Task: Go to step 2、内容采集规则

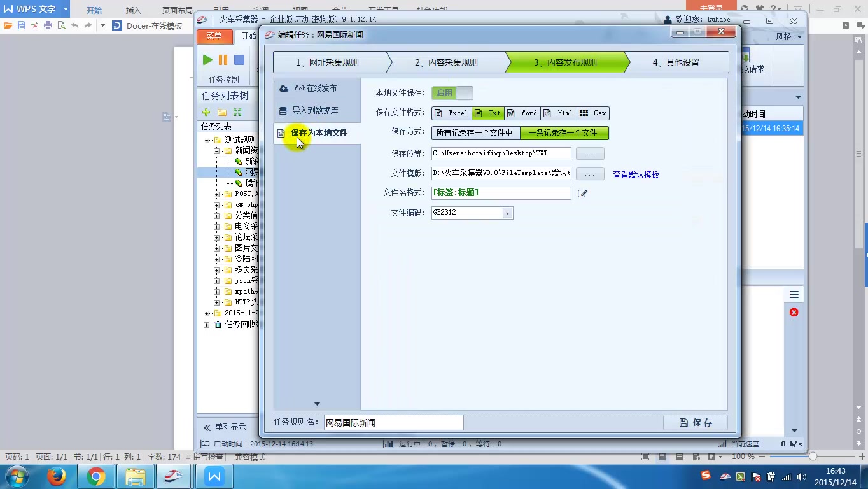Action: point(447,62)
